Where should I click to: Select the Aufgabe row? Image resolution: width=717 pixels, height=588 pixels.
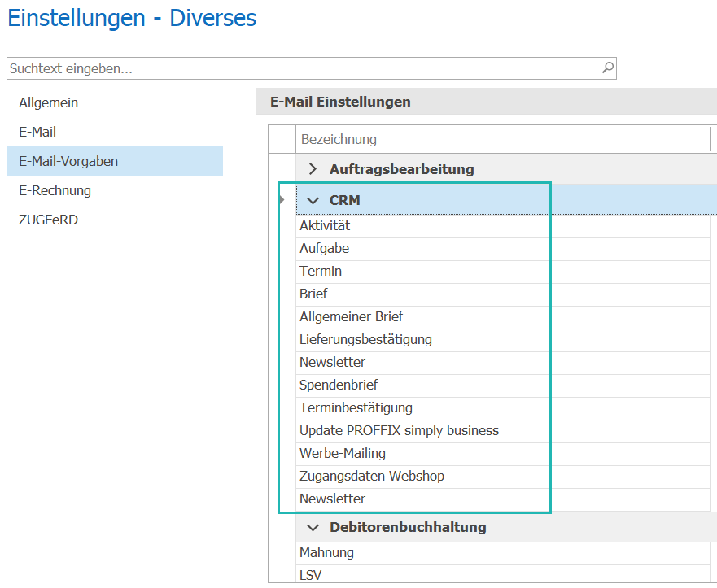click(x=503, y=249)
